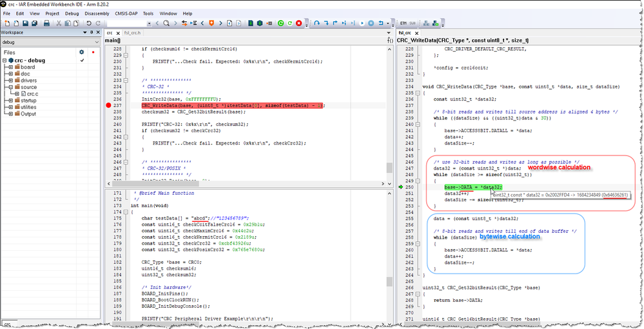The width and height of the screenshot is (644, 329).
Task: Expand the drivers folder node
Action: point(11,81)
